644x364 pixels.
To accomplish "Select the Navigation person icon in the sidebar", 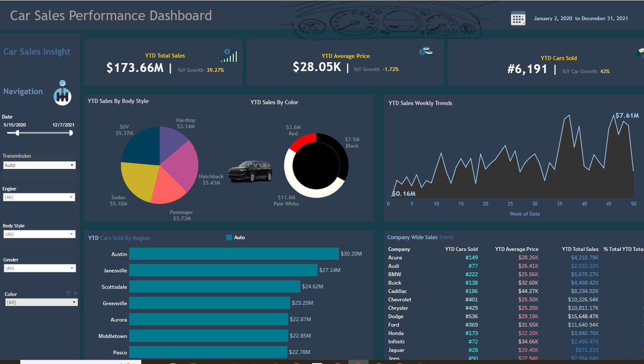I will [62, 92].
